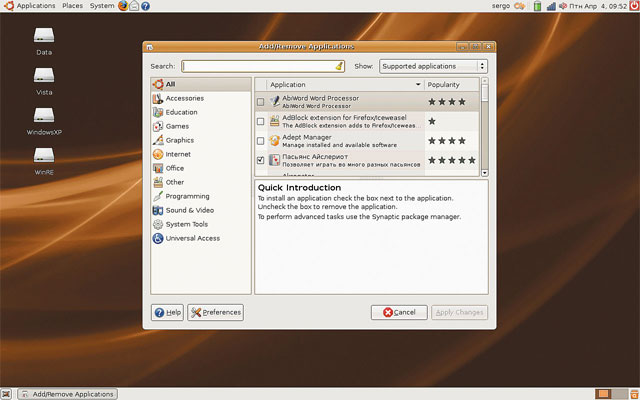This screenshot has height=400, width=640.
Task: Click the list scrollbar down arrow
Action: 485,173
